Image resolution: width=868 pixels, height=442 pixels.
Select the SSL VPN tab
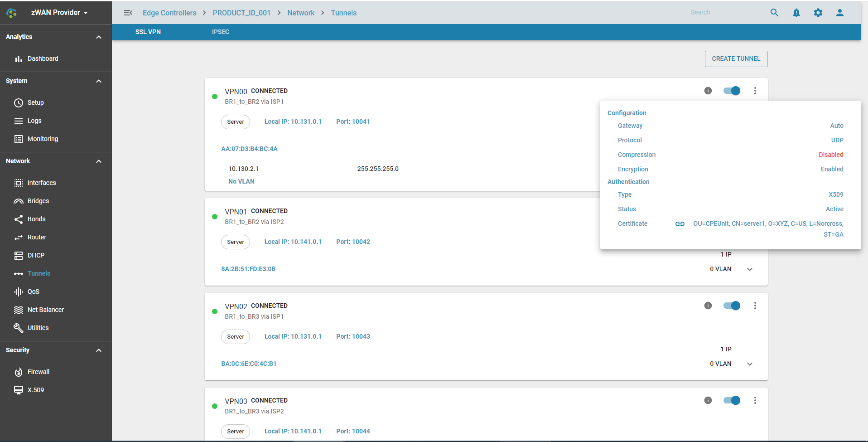coord(148,32)
